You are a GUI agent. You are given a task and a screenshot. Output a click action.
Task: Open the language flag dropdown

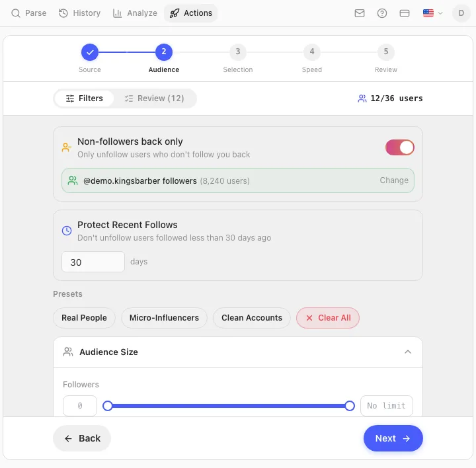pyautogui.click(x=432, y=13)
